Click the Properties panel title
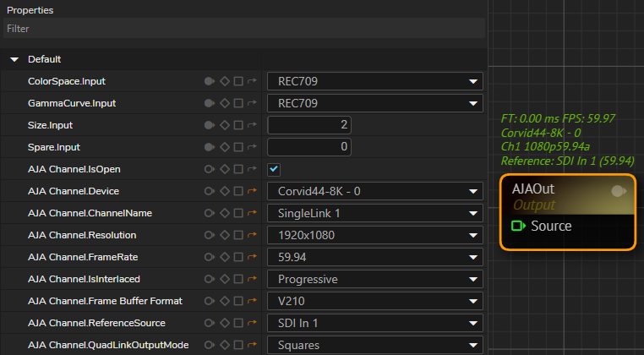The width and height of the screenshot is (644, 355). (30, 10)
